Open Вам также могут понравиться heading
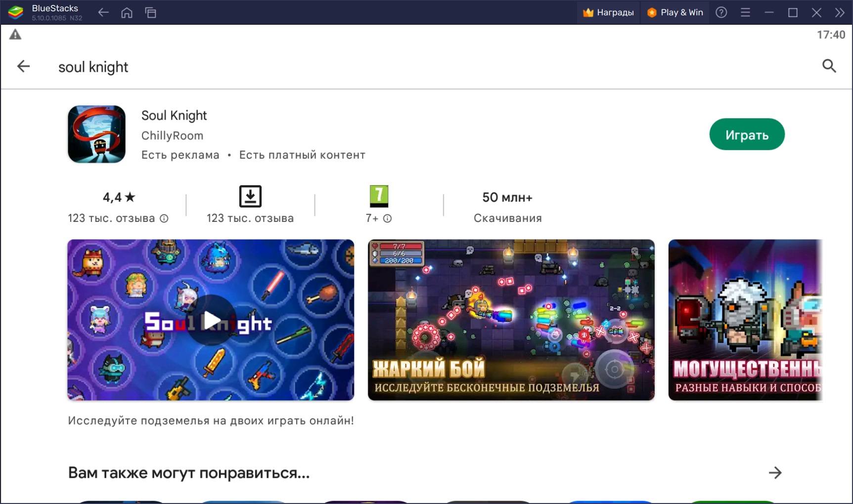Viewport: 853px width, 504px height. click(x=189, y=473)
